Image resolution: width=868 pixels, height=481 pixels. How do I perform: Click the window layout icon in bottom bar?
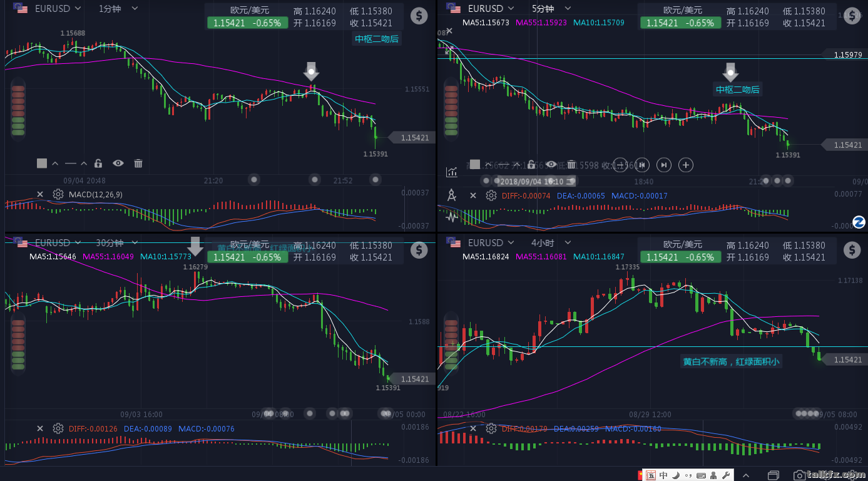(x=774, y=475)
